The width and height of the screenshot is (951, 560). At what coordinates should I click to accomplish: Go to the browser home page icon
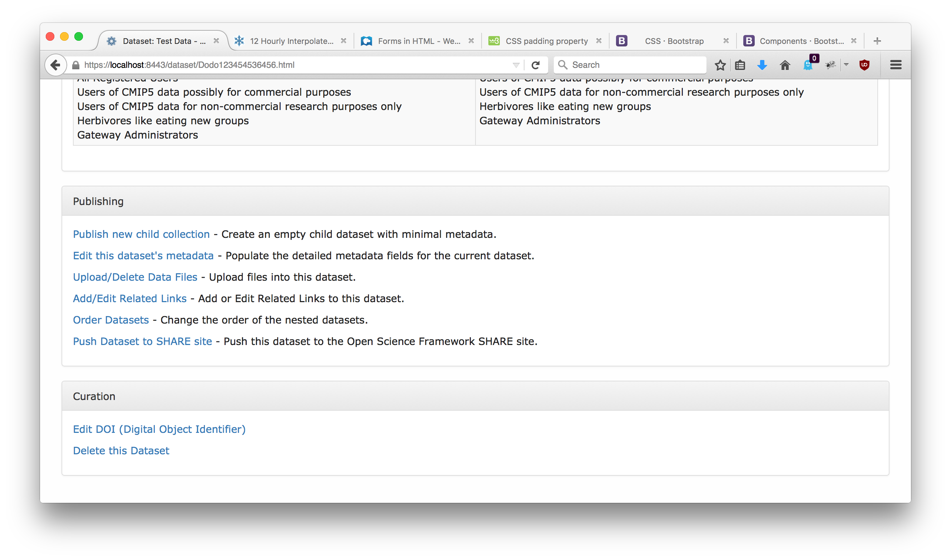[785, 65]
